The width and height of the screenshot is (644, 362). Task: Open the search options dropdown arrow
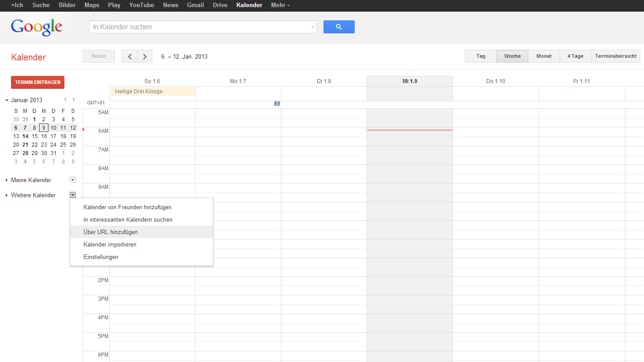pyautogui.click(x=312, y=27)
